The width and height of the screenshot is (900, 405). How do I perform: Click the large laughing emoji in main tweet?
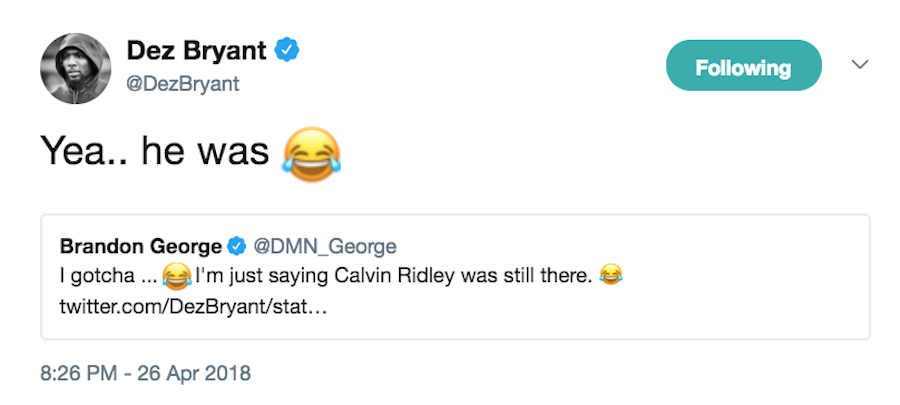click(x=311, y=153)
